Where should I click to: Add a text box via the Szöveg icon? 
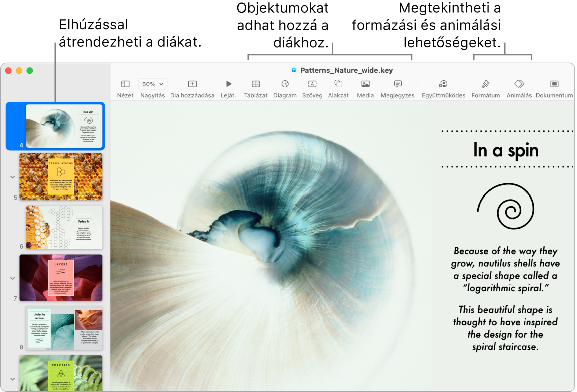click(312, 86)
